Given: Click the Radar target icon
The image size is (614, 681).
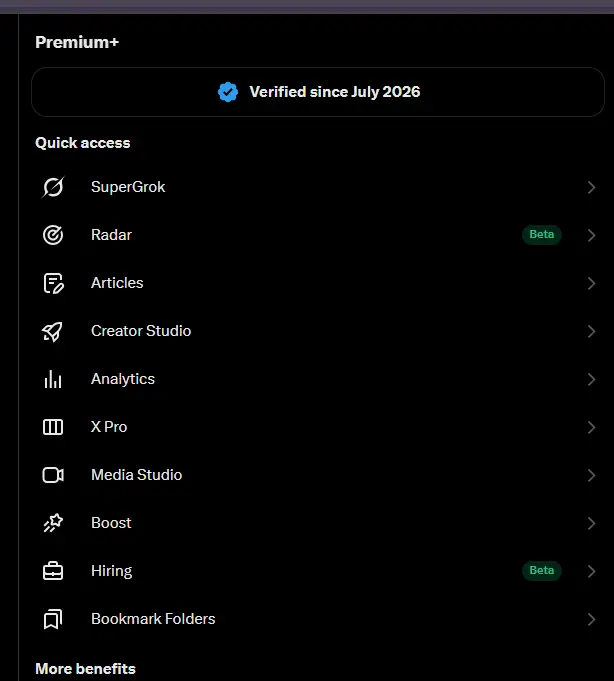Looking at the screenshot, I should click(x=53, y=235).
